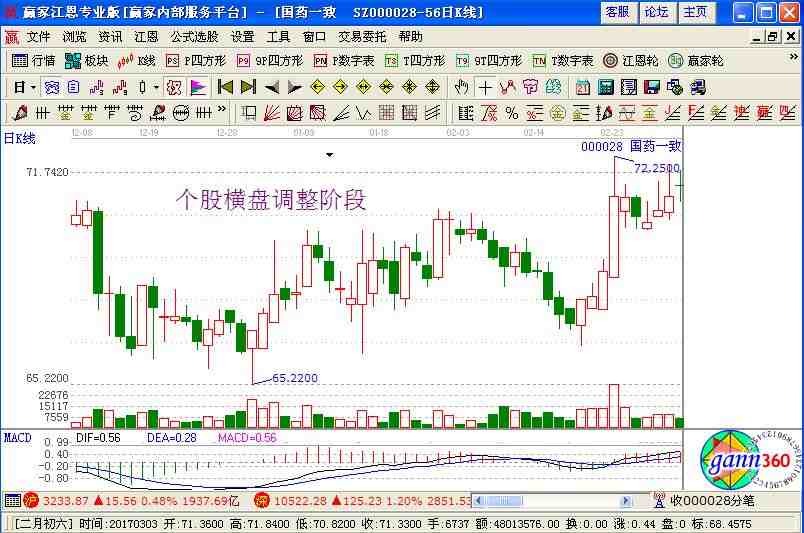Open the 浏览 menu
Viewport: 804px width, 533px height.
pyautogui.click(x=74, y=37)
